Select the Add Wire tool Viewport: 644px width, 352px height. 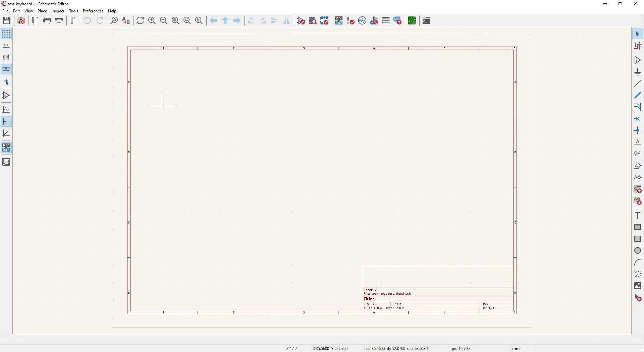(x=638, y=84)
